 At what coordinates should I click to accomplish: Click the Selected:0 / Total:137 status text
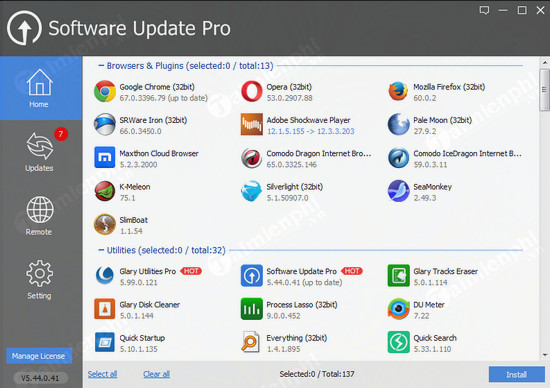[x=317, y=374]
